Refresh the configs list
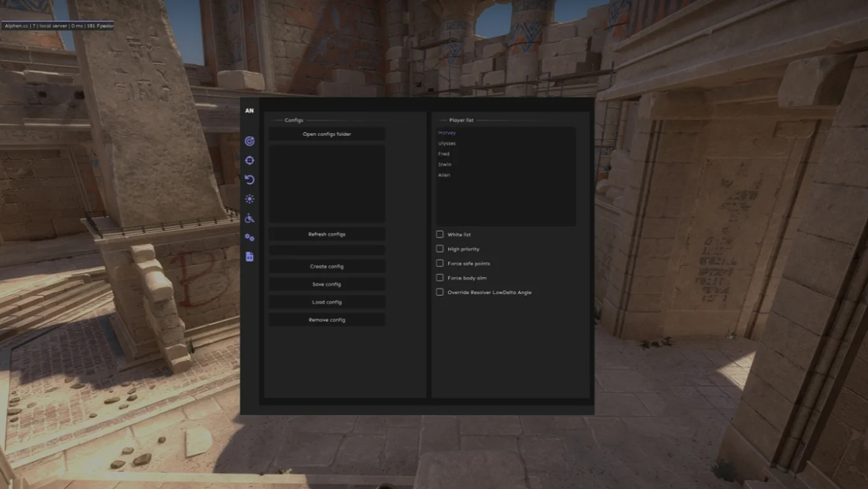 (x=326, y=234)
